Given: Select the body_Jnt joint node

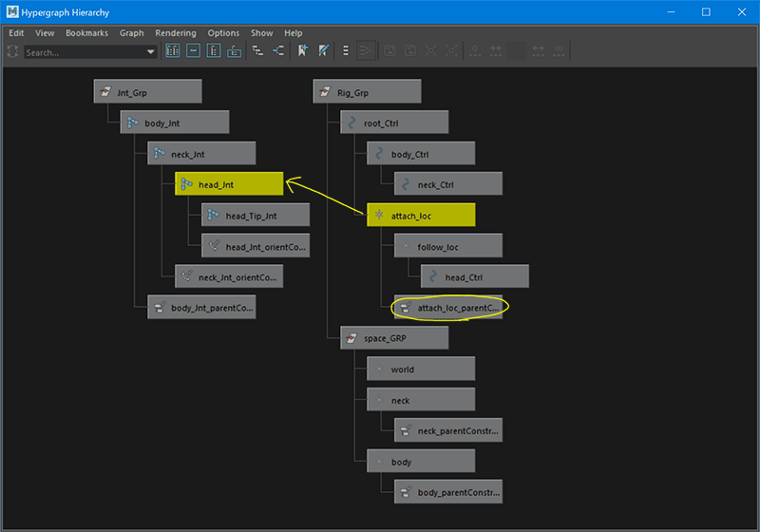Looking at the screenshot, I should [x=175, y=123].
